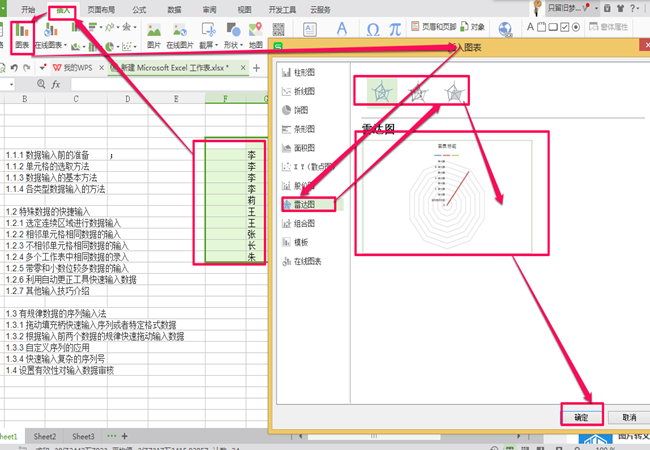Screen dimensions: 650x450
Task: Choose radar with markers subtype
Action: pyautogui.click(x=417, y=92)
